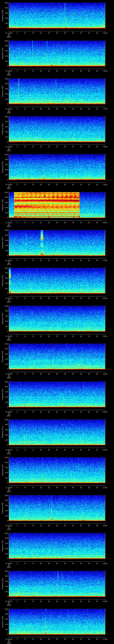
Task: Click the 21:15:00 start time label
Action: (x=9, y=71)
